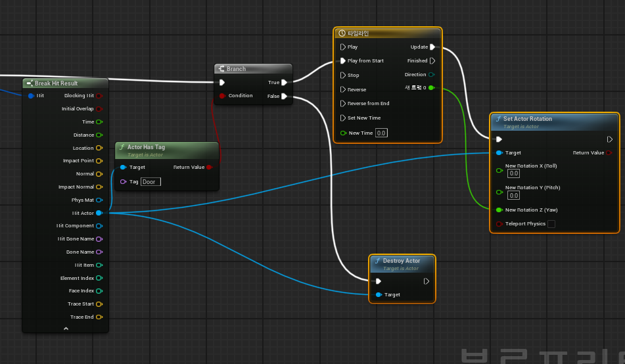The height and width of the screenshot is (364, 625).
Task: Click the Normal output pin
Action: point(99,174)
